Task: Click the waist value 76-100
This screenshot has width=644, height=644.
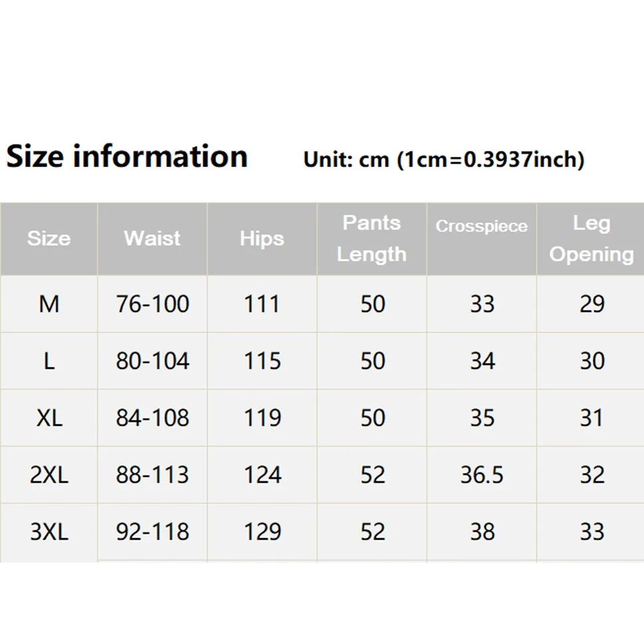Action: coord(152,304)
